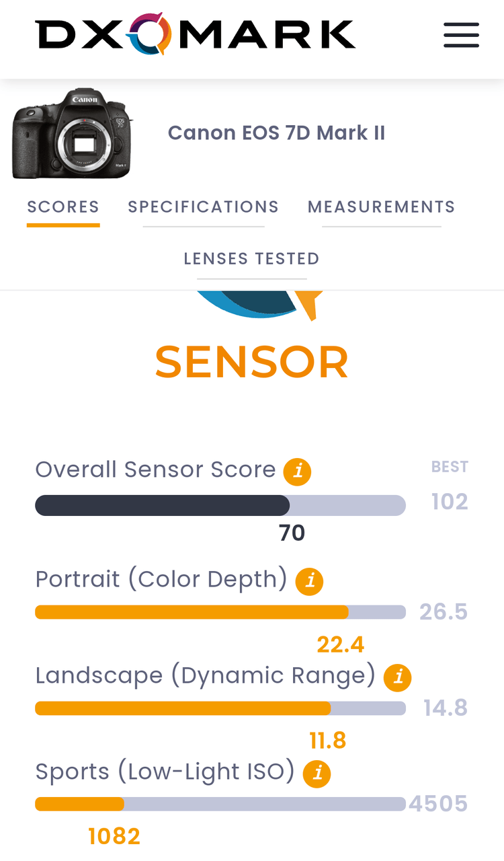Switch to the Specifications tab

pyautogui.click(x=203, y=207)
